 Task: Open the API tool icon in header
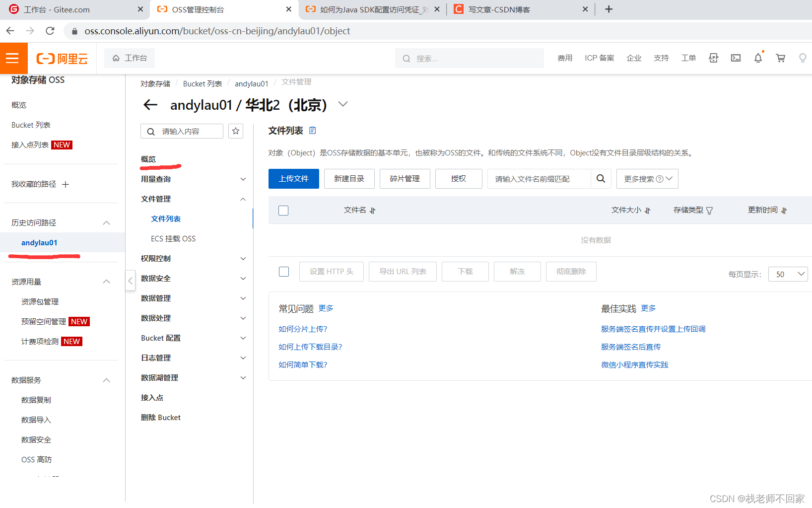click(713, 58)
